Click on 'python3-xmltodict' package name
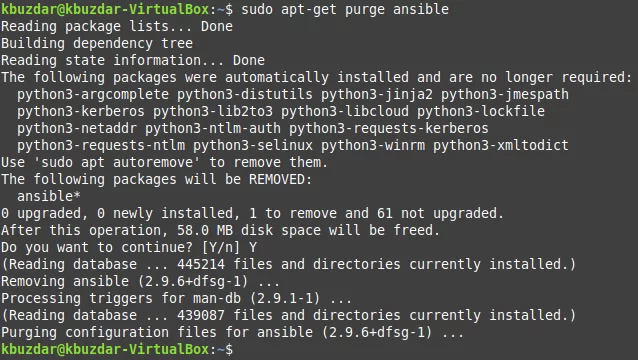The height and width of the screenshot is (360, 638). 501,145
